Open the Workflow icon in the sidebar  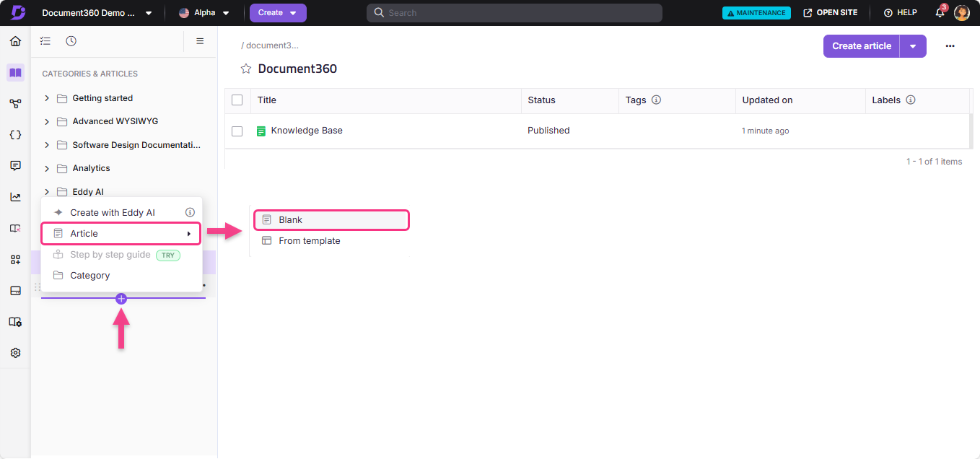pyautogui.click(x=15, y=103)
